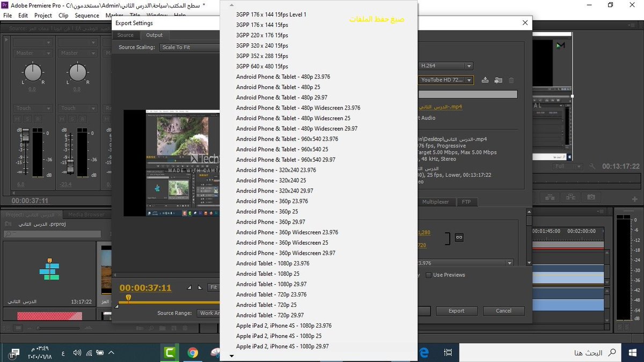The image size is (644, 362).
Task: Toggle the width-height link constraint icon
Action: 459,237
